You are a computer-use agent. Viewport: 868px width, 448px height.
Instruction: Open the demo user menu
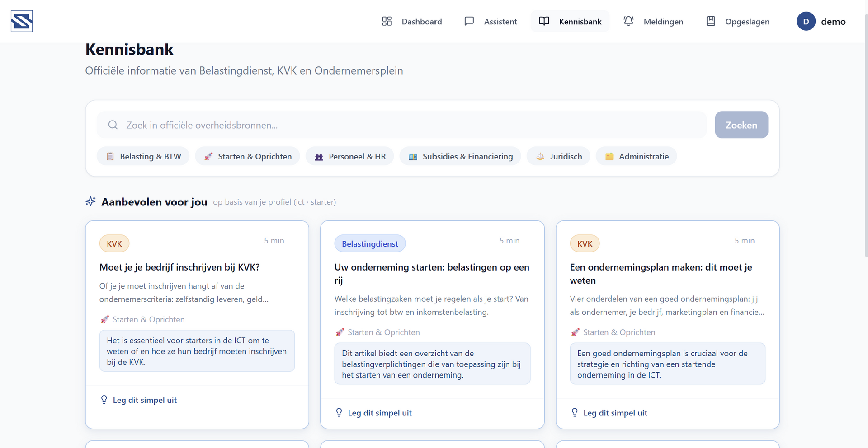[821, 21]
